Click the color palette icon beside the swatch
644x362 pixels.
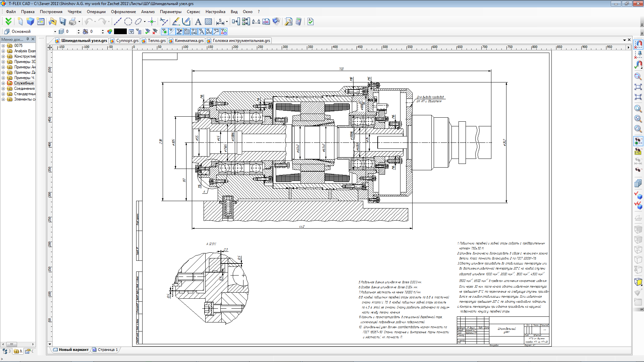click(110, 32)
